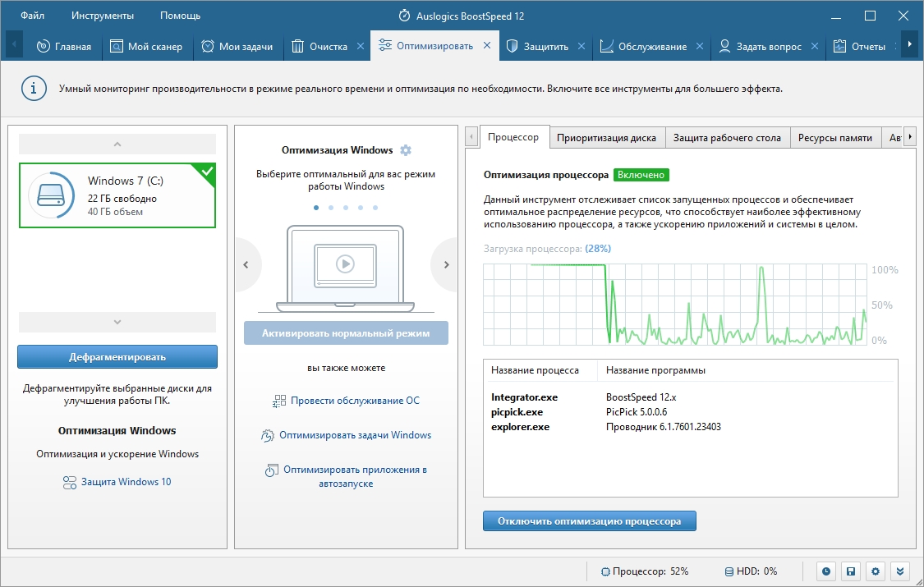The width and height of the screenshot is (924, 587).
Task: Click the CPU load graph
Action: 675,304
